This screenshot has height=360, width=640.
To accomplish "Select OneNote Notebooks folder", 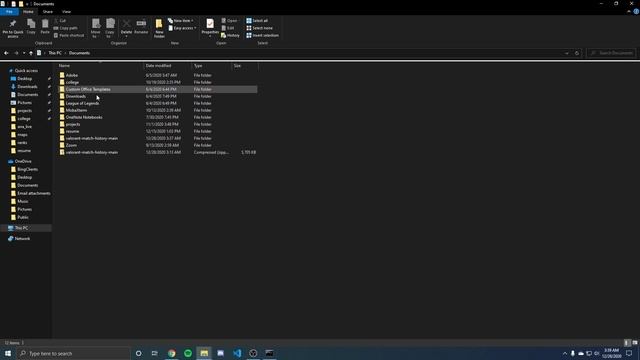I will coord(157,117).
